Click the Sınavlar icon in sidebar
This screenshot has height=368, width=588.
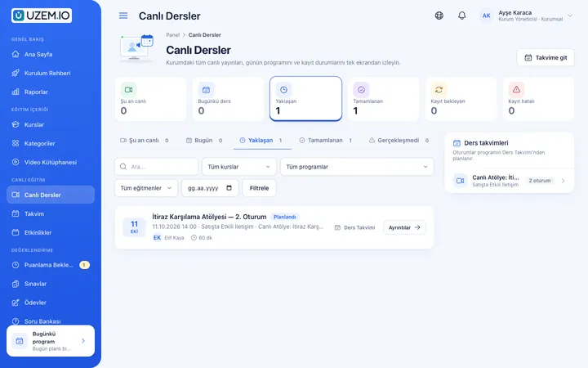pyautogui.click(x=16, y=284)
